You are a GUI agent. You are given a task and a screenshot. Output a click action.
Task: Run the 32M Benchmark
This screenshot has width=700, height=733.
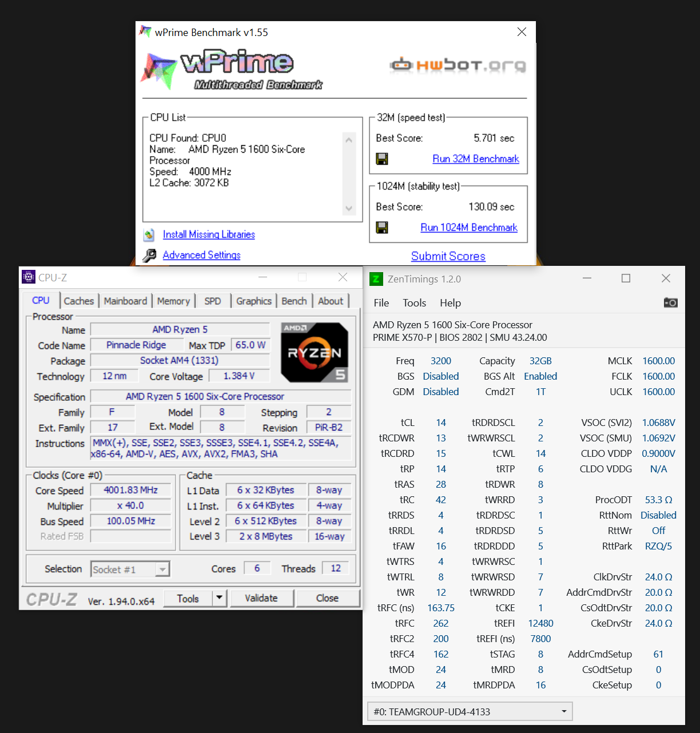point(476,159)
